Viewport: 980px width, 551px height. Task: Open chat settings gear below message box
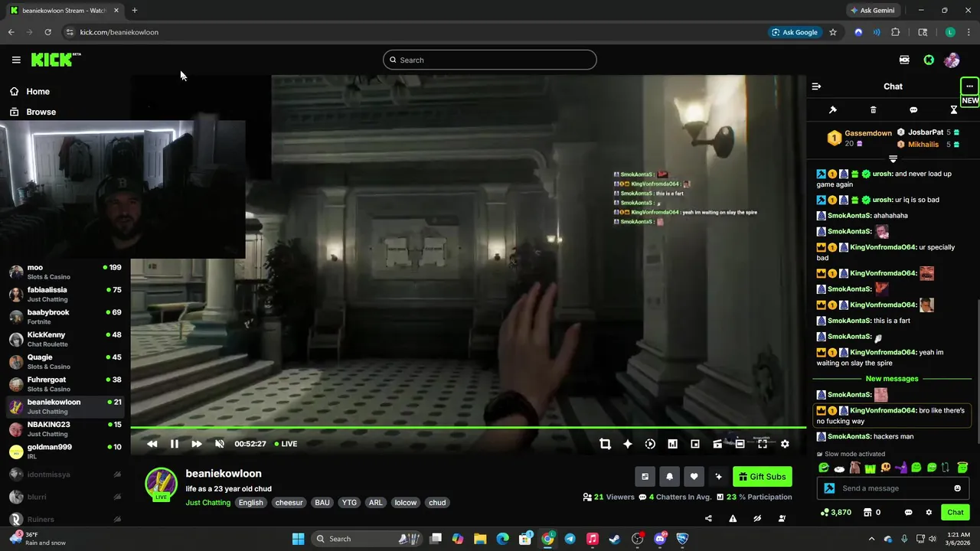point(929,513)
